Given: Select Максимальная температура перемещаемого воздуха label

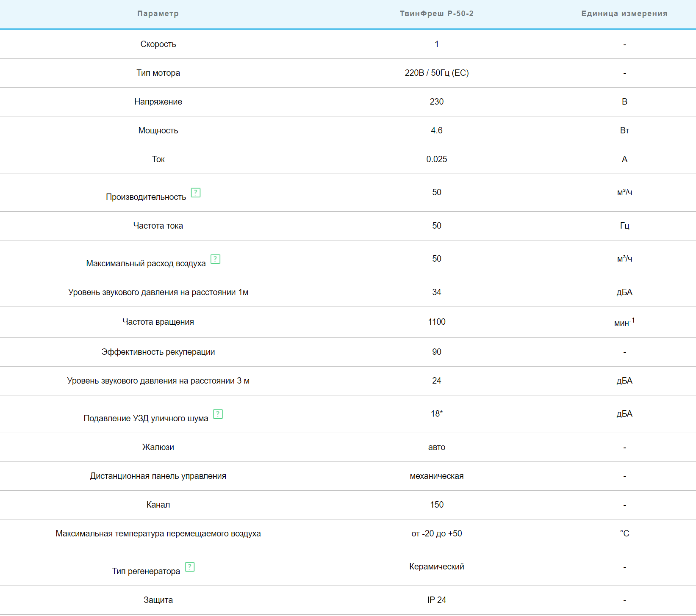Looking at the screenshot, I should click(158, 533).
